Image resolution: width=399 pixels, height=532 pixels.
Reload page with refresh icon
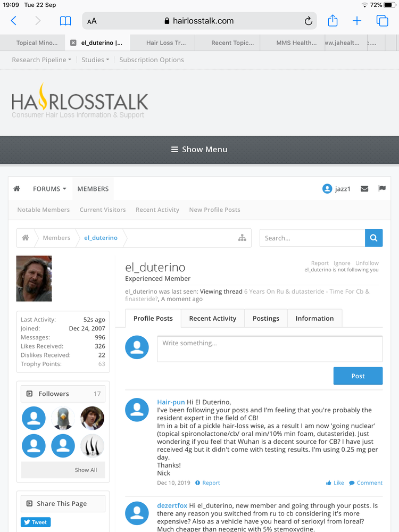[308, 21]
